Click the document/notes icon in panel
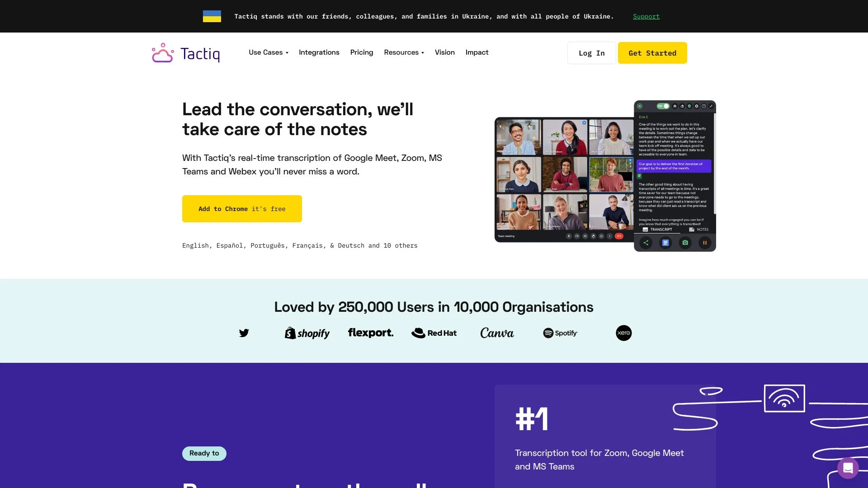868x488 pixels. tap(665, 243)
